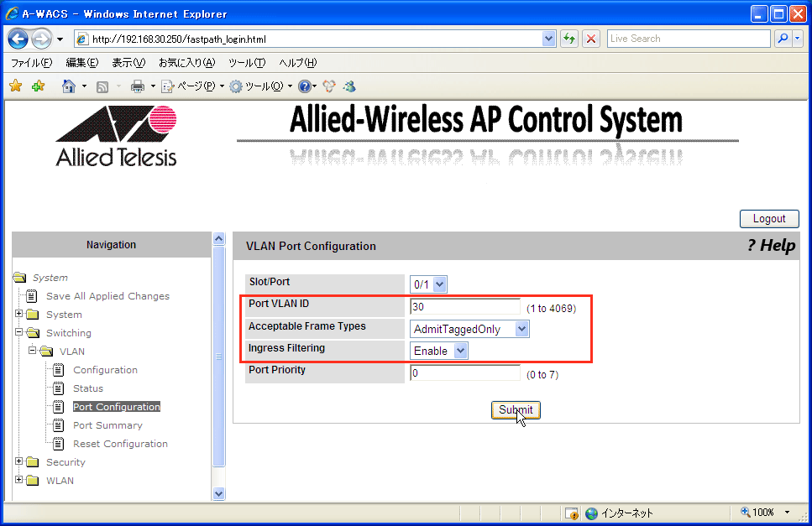Expand the Print options dropdown arrow
The image size is (812, 526).
(153, 86)
